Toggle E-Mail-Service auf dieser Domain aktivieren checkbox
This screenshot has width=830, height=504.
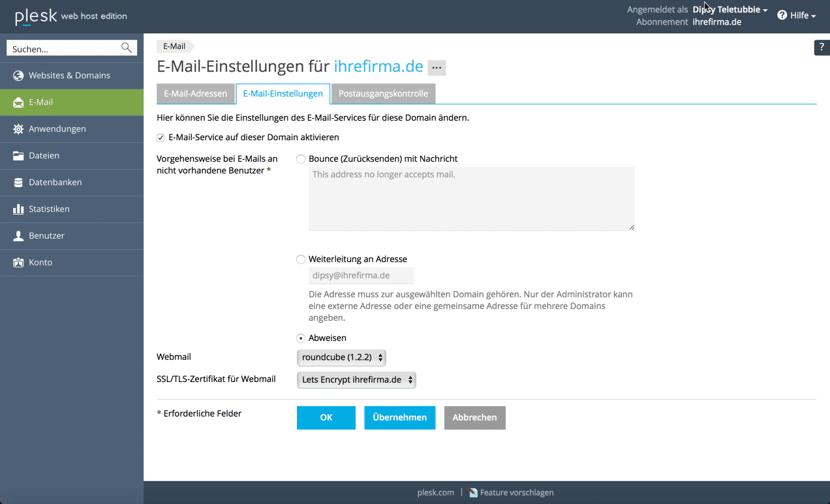pos(161,138)
